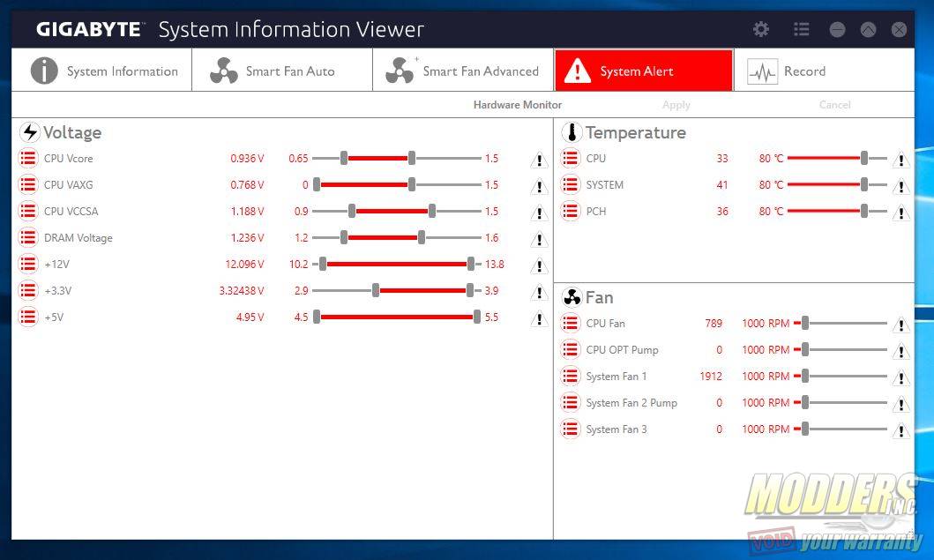Click the SYSTEM temperature threshold slider handle
Viewport: 934px width, 560px height.
point(864,184)
